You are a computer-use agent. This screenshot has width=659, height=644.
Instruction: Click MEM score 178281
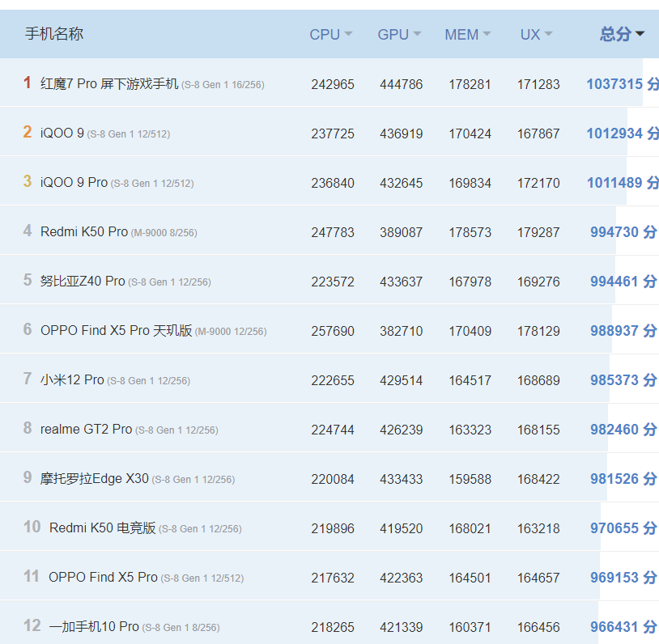click(470, 84)
